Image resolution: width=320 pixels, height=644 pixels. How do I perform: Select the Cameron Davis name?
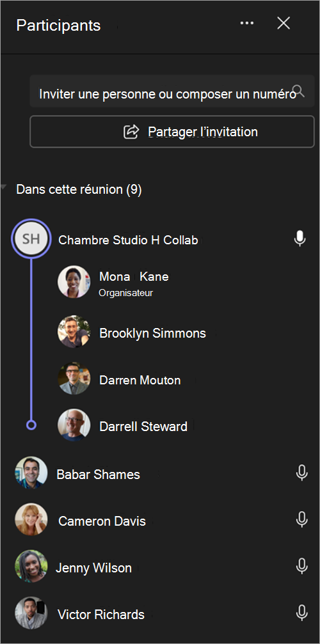pos(102,521)
